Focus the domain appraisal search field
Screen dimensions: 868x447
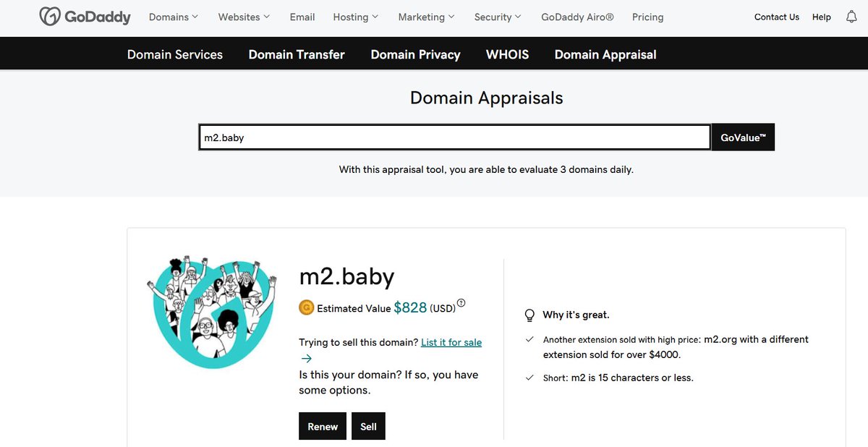(x=454, y=137)
